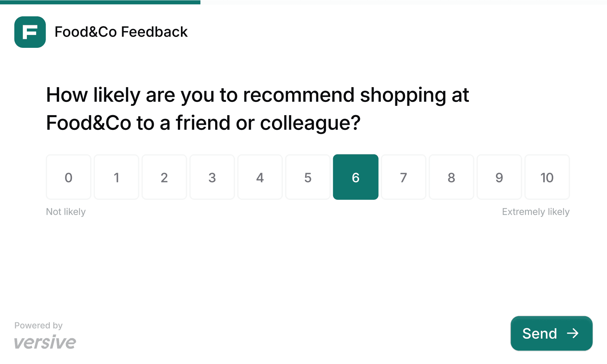This screenshot has height=364, width=607.
Task: Select rating 0 on the scale
Action: (x=68, y=177)
